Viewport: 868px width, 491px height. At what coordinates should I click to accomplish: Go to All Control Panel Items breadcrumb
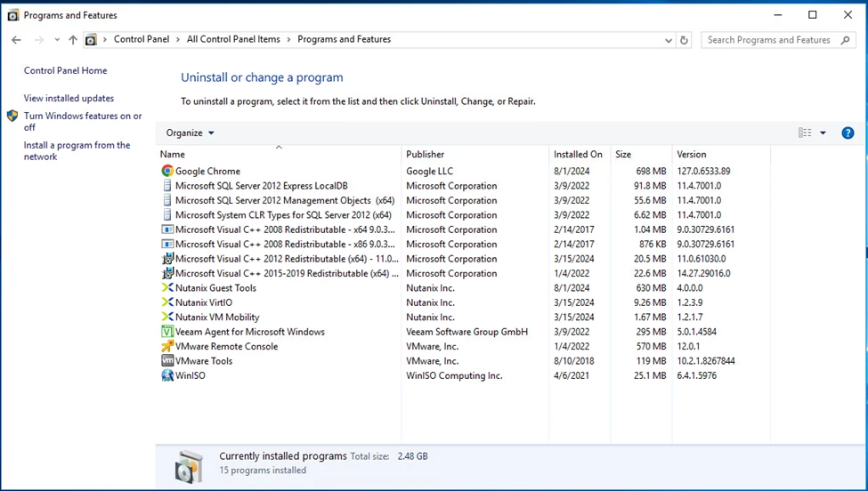(233, 39)
